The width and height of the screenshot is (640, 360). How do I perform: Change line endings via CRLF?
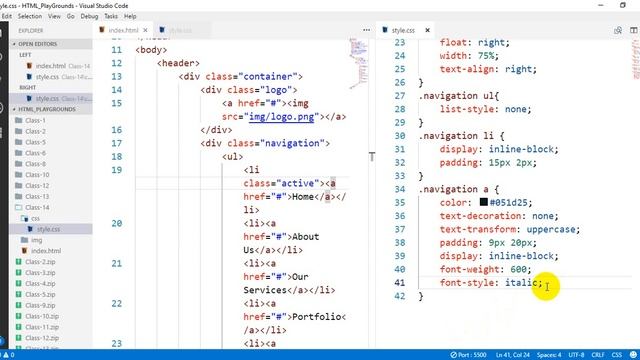tap(598, 355)
